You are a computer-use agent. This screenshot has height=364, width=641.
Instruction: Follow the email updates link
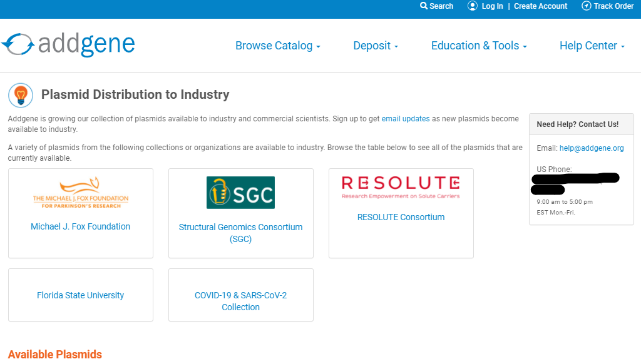pyautogui.click(x=406, y=118)
